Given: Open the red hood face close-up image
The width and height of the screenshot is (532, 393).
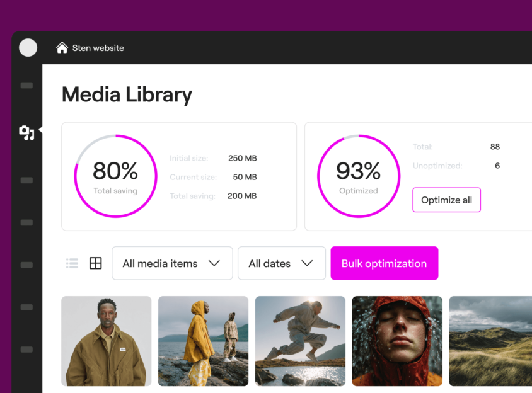Looking at the screenshot, I should tap(397, 341).
